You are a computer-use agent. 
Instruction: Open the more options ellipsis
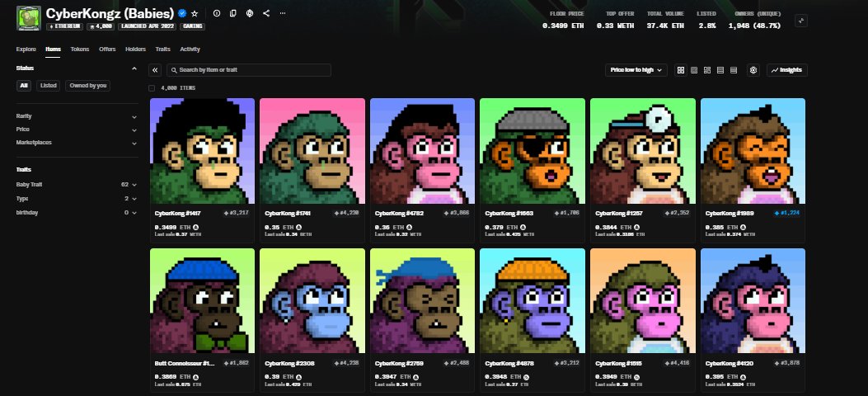coord(283,13)
